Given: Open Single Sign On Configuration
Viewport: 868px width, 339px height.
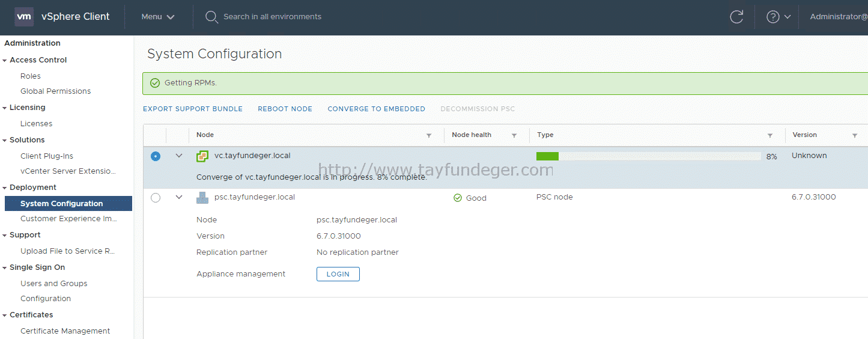Looking at the screenshot, I should point(46,299).
